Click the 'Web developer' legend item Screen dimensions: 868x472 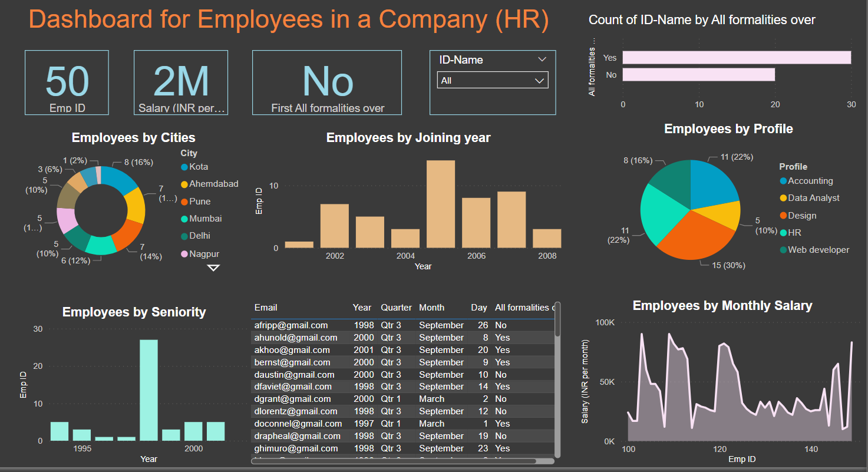click(x=816, y=250)
